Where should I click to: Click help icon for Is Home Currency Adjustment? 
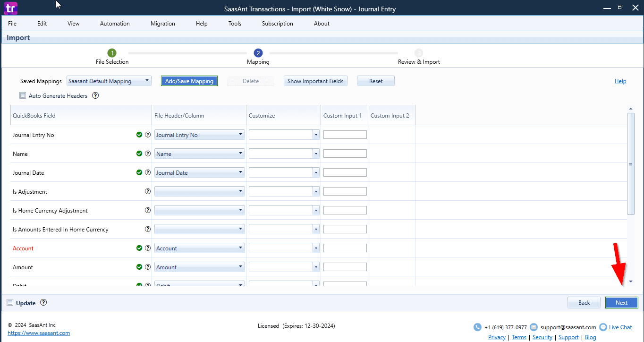148,210
